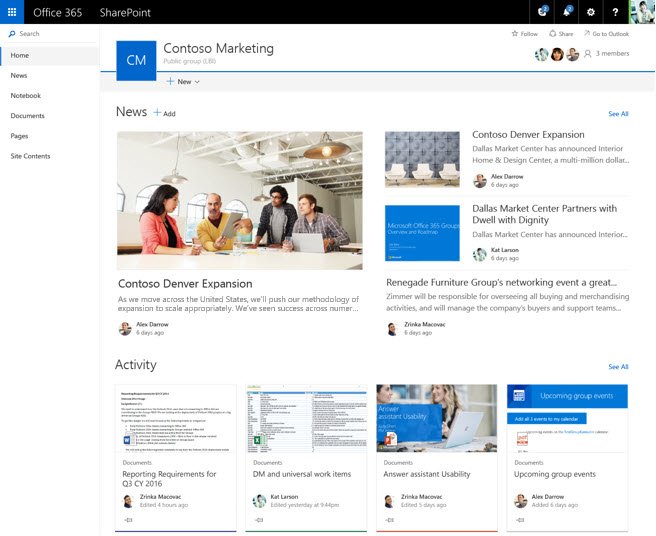Open the help question mark
Image resolution: width=656 pixels, height=536 pixels.
[x=615, y=12]
